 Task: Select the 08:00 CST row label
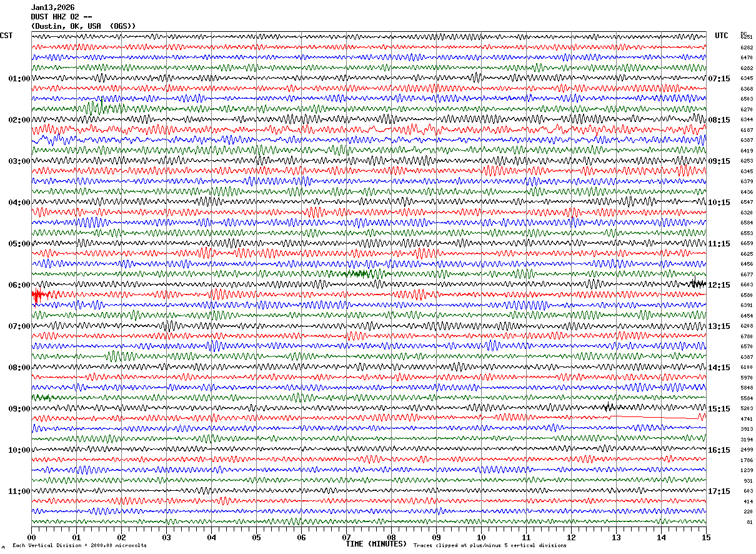tap(19, 368)
